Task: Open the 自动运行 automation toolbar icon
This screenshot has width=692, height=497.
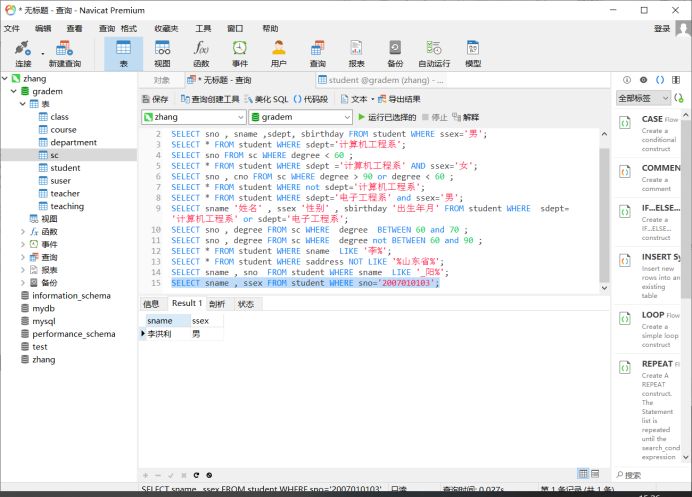Action: pyautogui.click(x=434, y=54)
